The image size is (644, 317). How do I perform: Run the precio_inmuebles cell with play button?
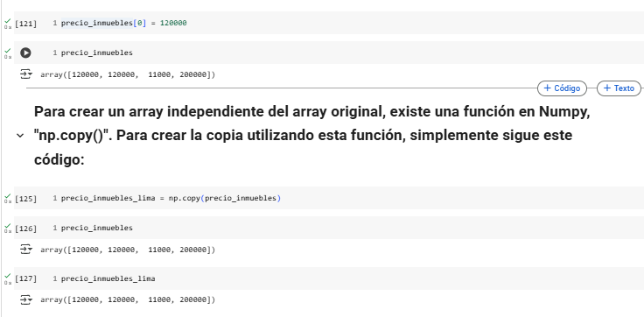click(25, 53)
